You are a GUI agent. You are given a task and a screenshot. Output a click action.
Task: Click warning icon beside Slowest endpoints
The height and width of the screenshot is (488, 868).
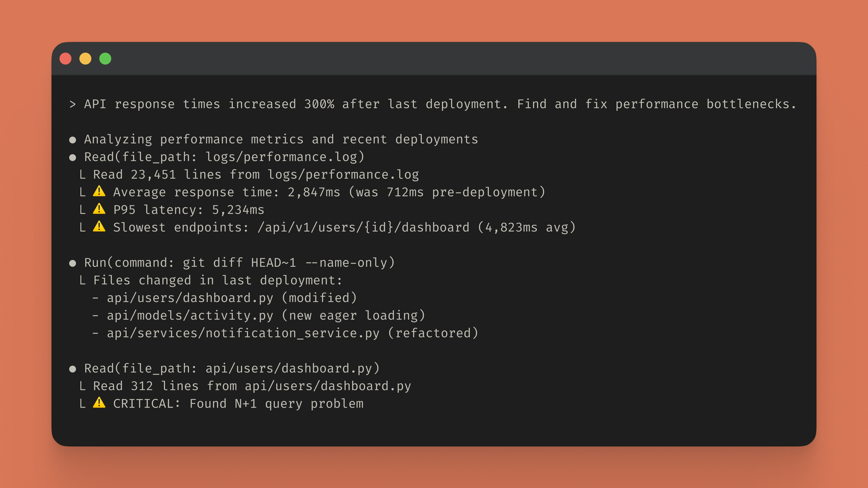(99, 227)
